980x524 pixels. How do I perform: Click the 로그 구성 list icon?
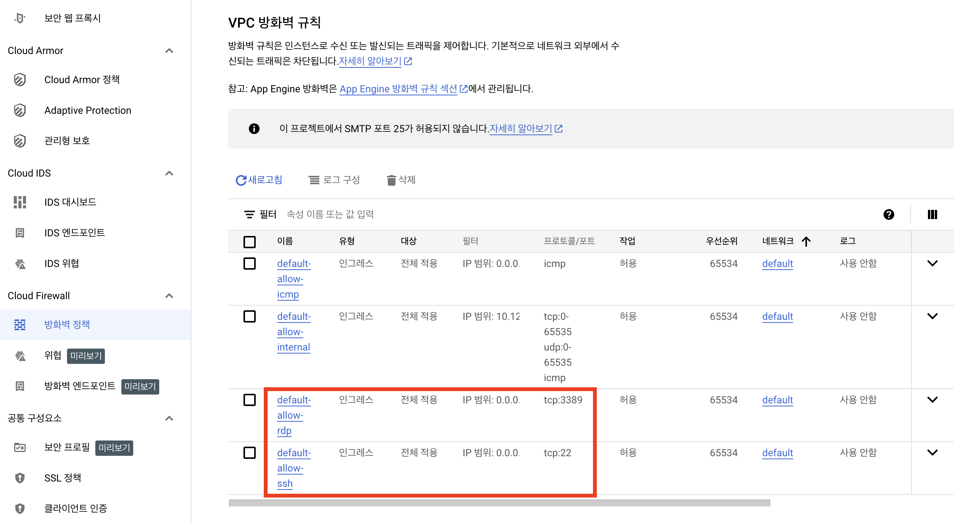[314, 180]
